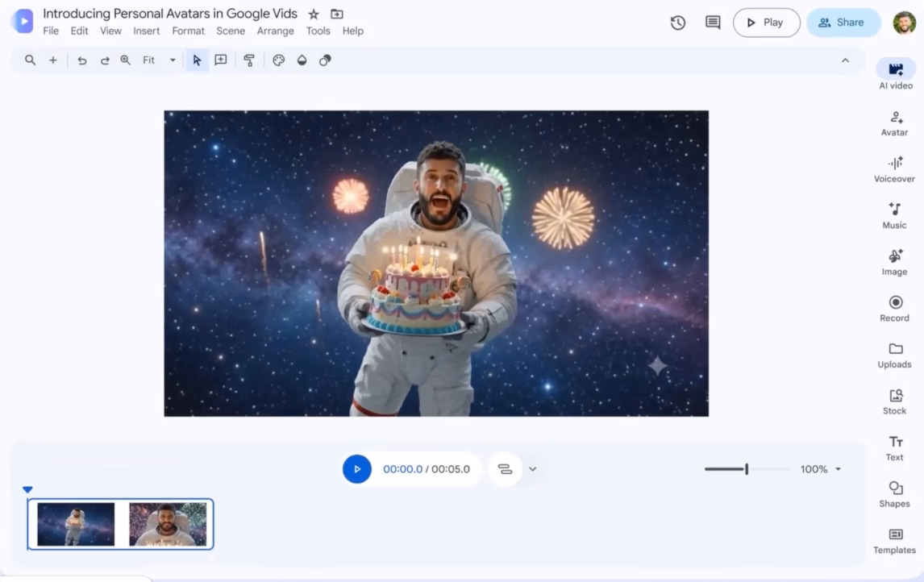Click the motion/transition circles icon

point(325,60)
